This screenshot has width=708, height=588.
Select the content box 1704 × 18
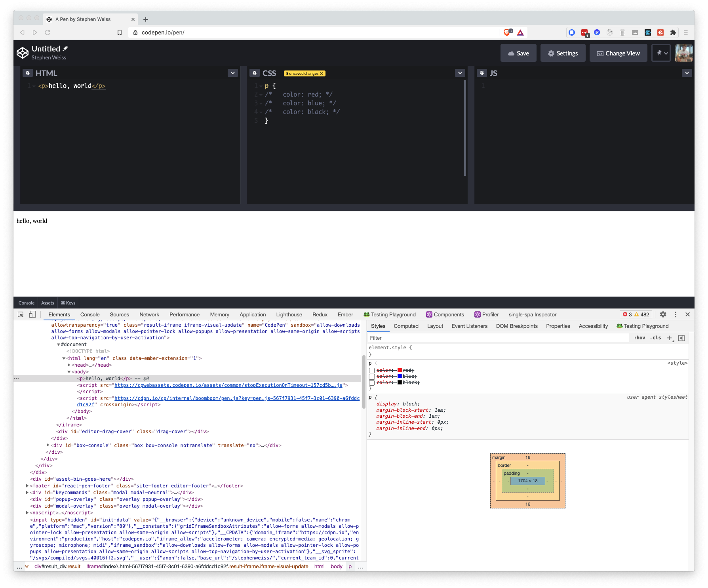coord(528,481)
